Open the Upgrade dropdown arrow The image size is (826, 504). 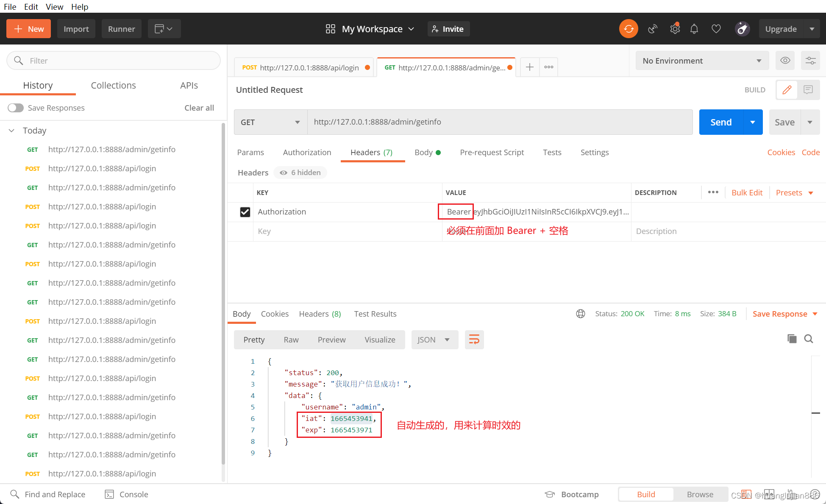812,29
